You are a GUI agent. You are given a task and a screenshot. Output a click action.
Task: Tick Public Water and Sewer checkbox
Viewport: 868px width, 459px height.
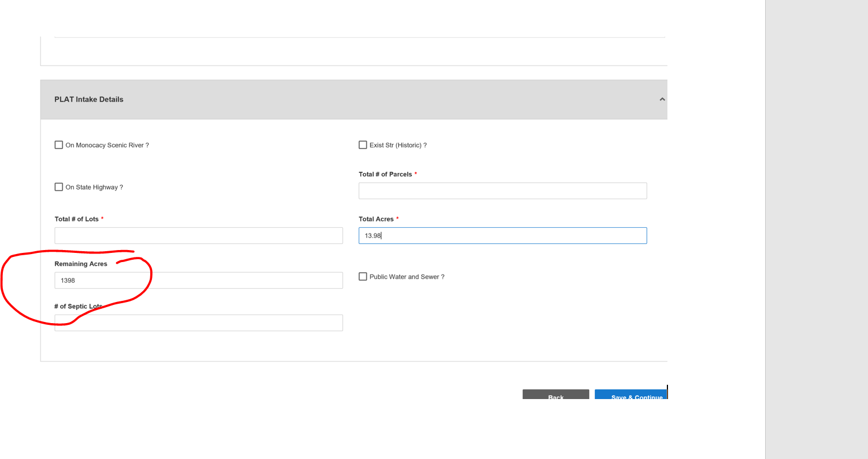363,276
